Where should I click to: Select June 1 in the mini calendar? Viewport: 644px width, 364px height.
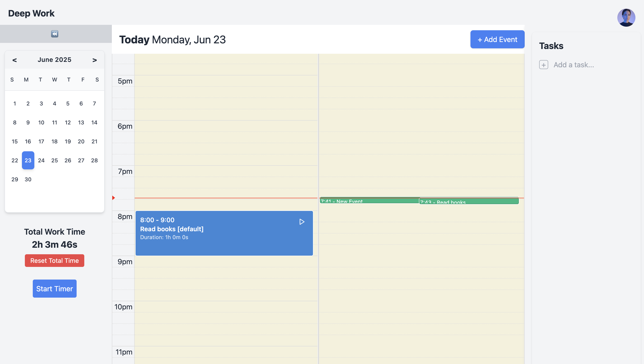[15, 103]
